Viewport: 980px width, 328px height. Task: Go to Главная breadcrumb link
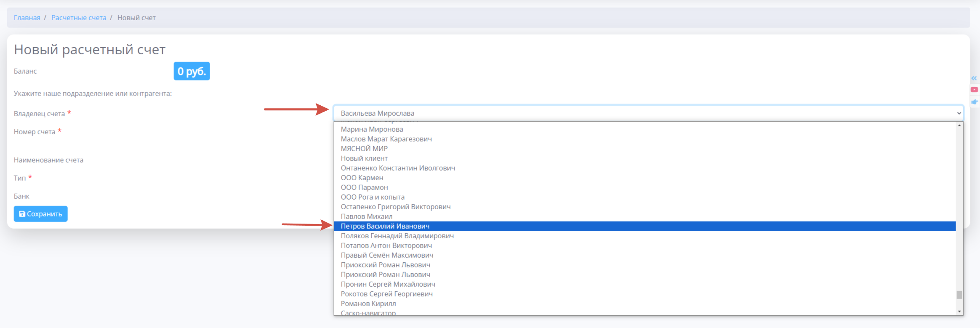pos(27,18)
